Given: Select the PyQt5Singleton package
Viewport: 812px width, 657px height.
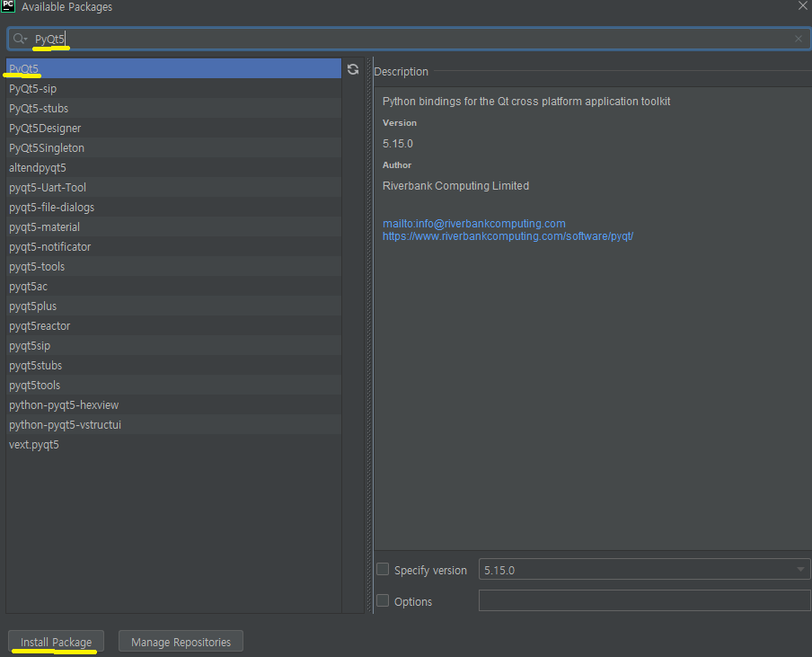Looking at the screenshot, I should coord(173,147).
